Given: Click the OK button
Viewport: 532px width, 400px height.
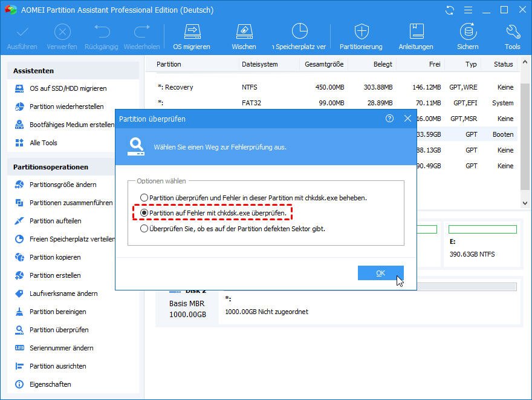Looking at the screenshot, I should [381, 273].
